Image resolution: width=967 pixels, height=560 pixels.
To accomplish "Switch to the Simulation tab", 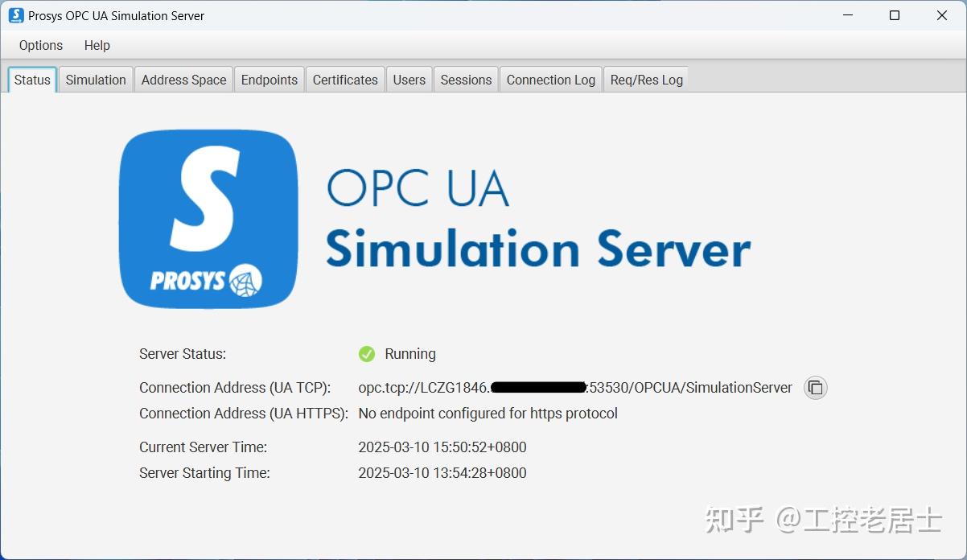I will coord(95,79).
